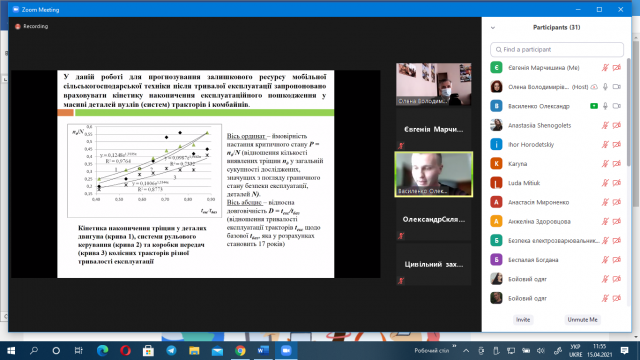Click the cloud recording icon beside Host
Screen dimensions: 640x360
[x=594, y=87]
